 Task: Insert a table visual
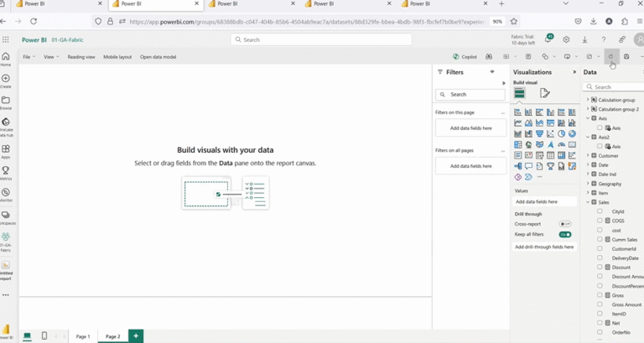(550, 155)
